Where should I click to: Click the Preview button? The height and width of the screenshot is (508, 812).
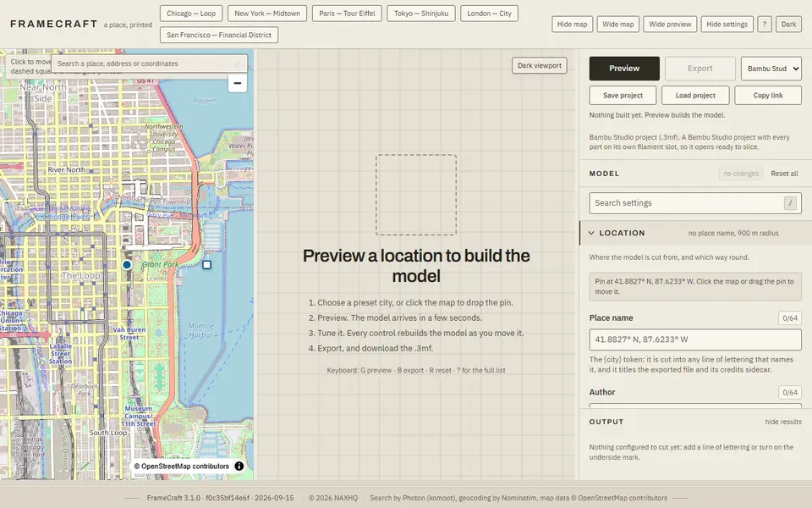tap(624, 69)
